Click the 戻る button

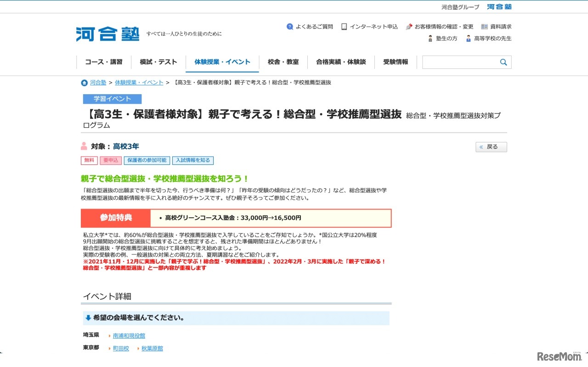point(491,147)
